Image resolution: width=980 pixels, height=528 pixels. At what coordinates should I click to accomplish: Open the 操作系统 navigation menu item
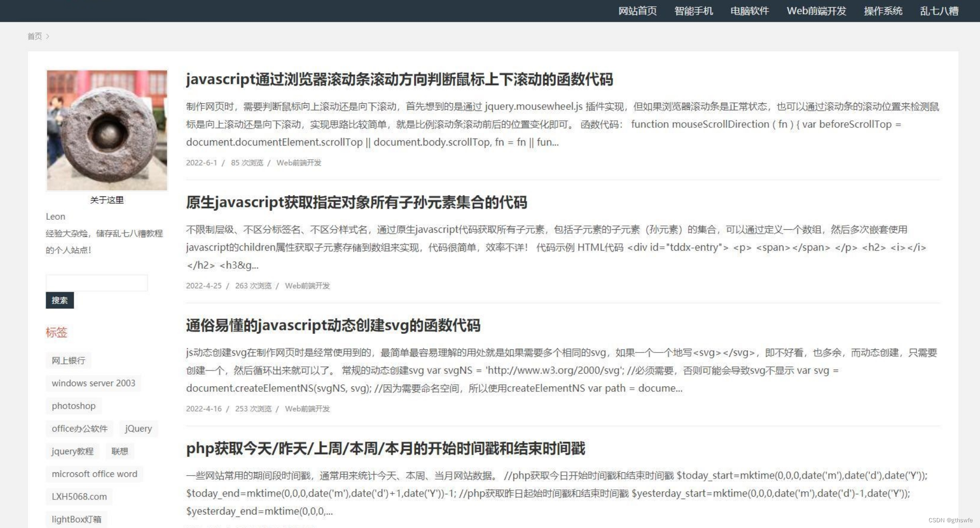[883, 11]
